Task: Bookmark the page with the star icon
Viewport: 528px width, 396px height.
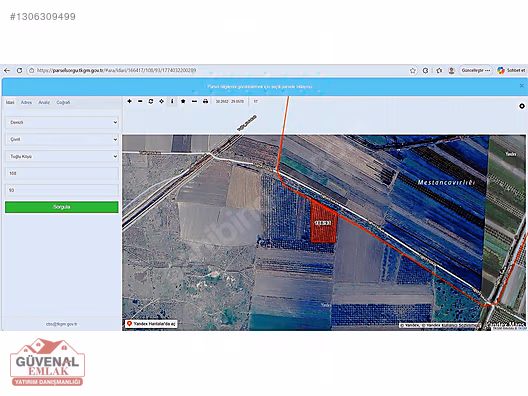Action: pyautogui.click(x=412, y=70)
